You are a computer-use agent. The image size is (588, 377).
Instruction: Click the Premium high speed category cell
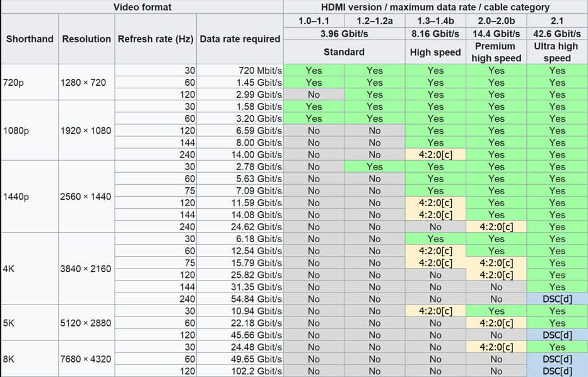click(496, 52)
